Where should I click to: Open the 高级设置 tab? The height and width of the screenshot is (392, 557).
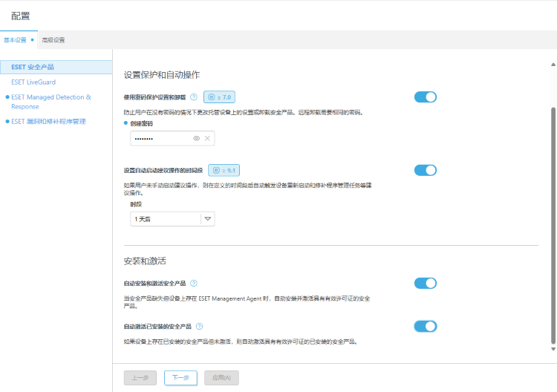click(x=53, y=39)
